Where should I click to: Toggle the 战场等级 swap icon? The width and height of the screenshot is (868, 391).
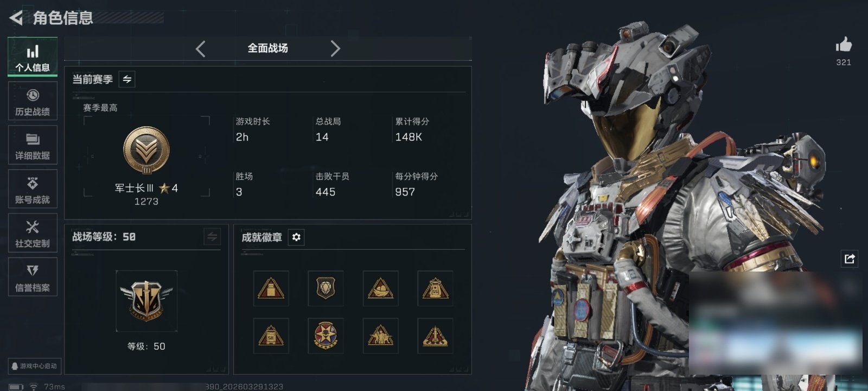point(212,237)
